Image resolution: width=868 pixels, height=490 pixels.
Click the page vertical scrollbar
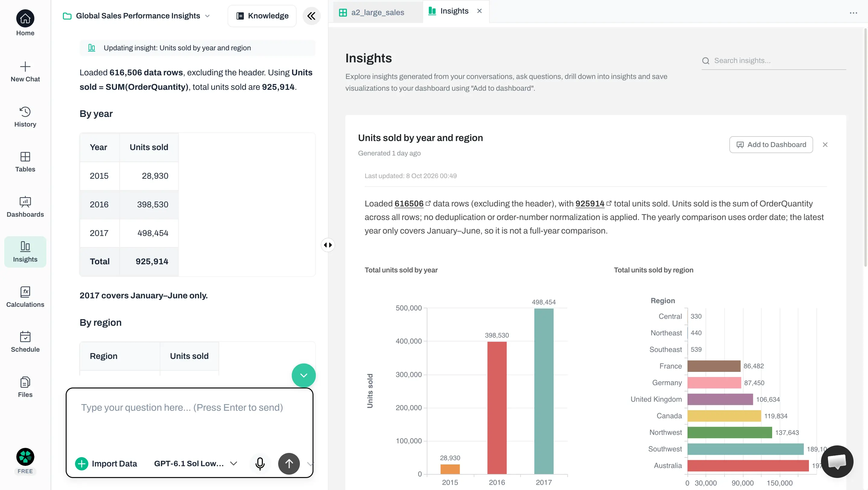coord(865,147)
